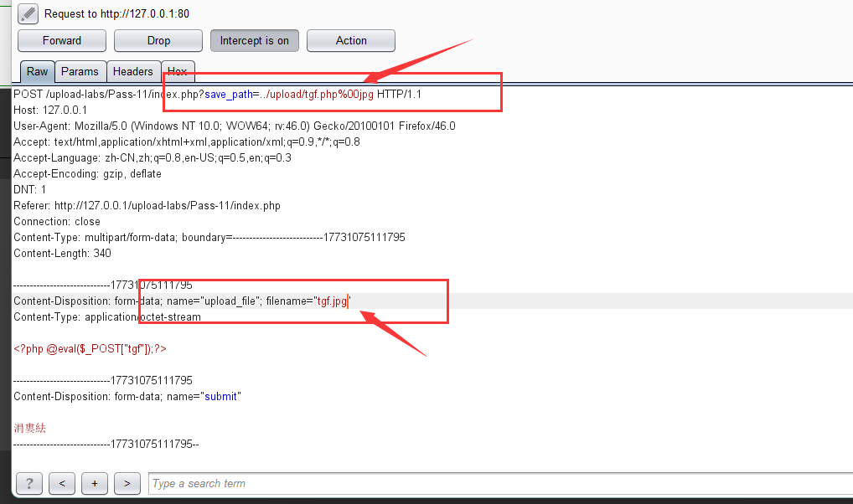Image resolution: width=853 pixels, height=504 pixels.
Task: Go to previous search match
Action: (62, 483)
